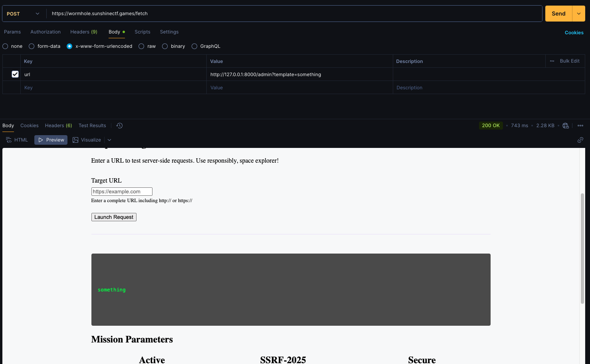Switch response view to HTML
Screen dimensions: 590x364
pos(17,140)
